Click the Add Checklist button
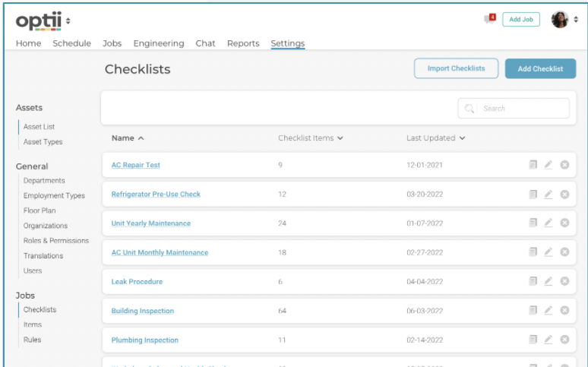The width and height of the screenshot is (588, 367). coord(540,68)
